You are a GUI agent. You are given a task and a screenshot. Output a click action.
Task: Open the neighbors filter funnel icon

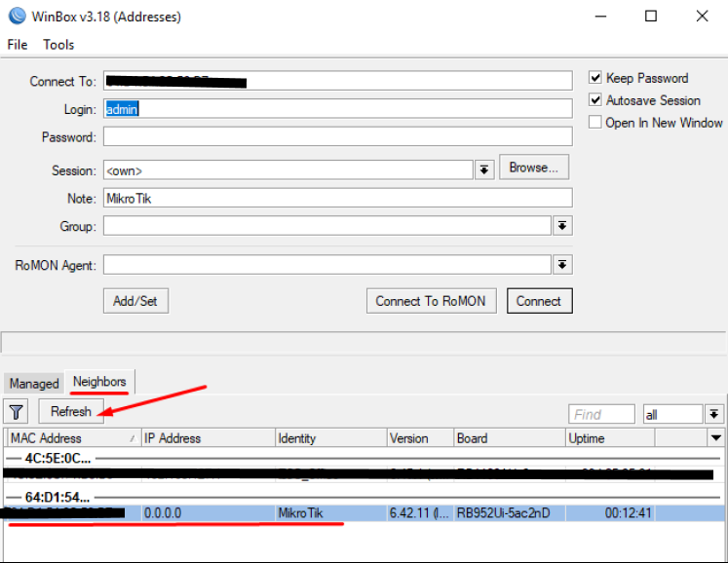(x=17, y=412)
